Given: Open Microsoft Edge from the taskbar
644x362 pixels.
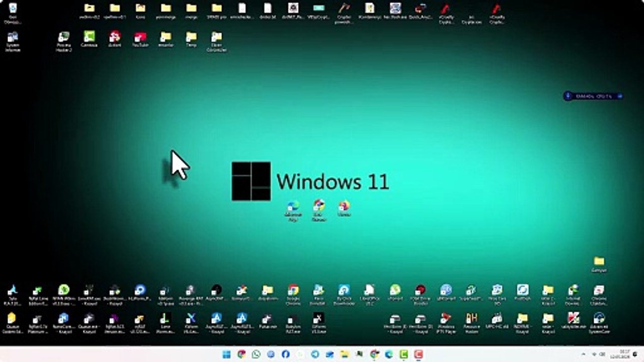Looking at the screenshot, I should click(389, 354).
